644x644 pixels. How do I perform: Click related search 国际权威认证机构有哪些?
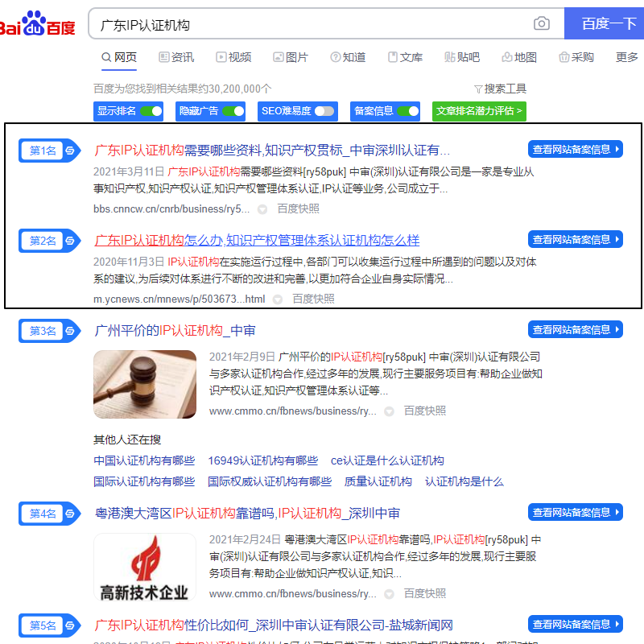point(270,481)
